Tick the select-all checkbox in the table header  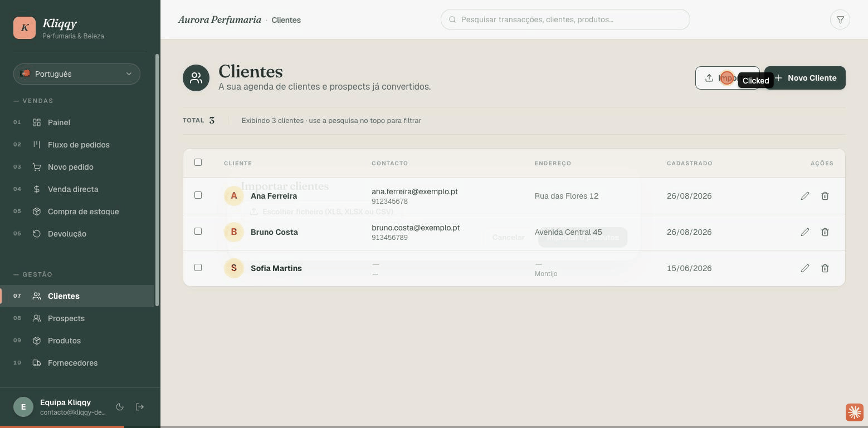[x=198, y=163]
